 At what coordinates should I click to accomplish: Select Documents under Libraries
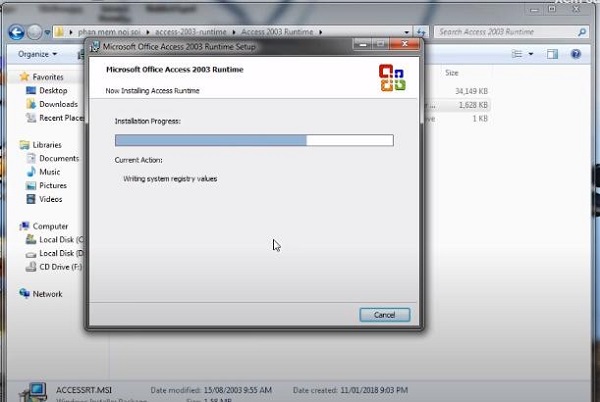[59, 158]
